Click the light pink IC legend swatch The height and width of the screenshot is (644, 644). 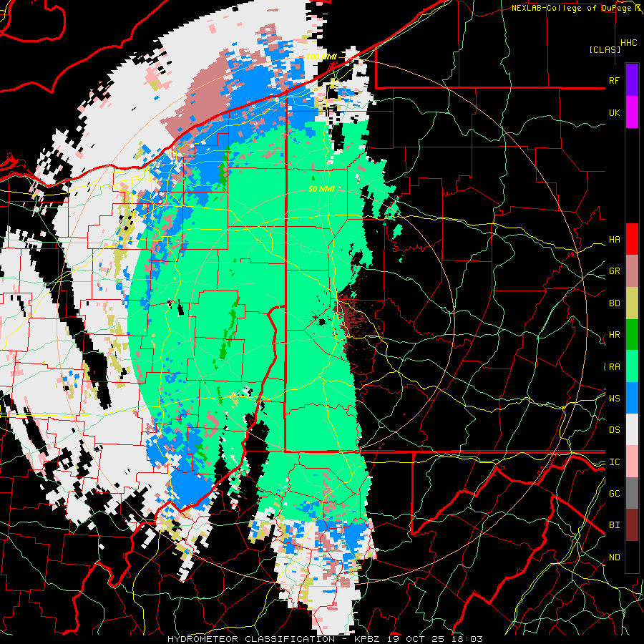pos(632,462)
